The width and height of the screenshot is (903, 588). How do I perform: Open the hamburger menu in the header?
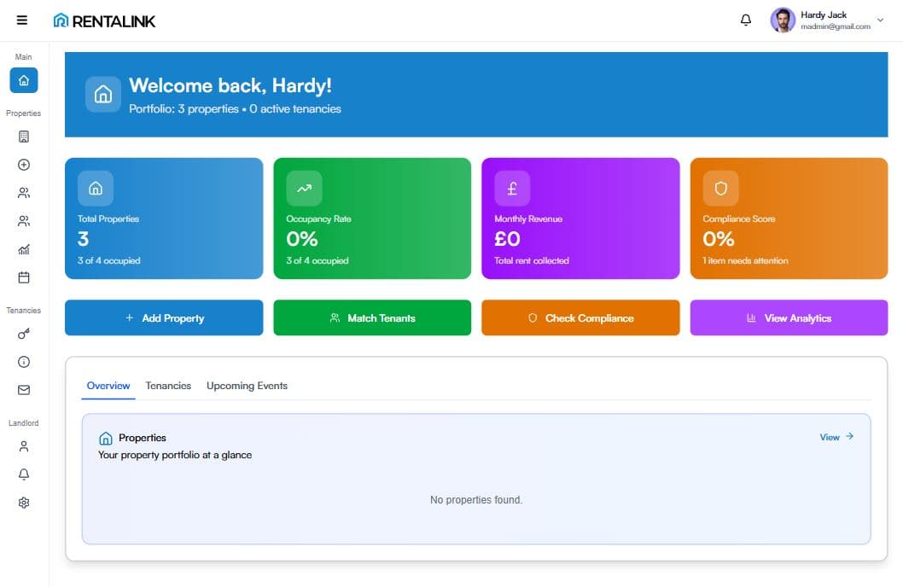pos(22,20)
